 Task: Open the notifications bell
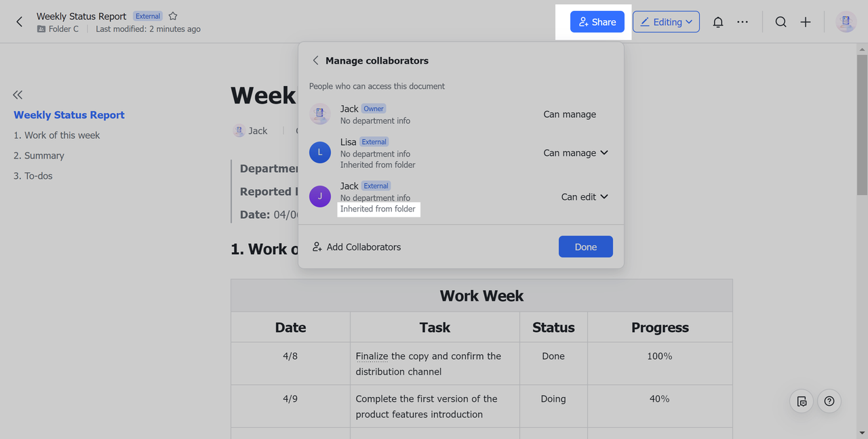tap(718, 22)
